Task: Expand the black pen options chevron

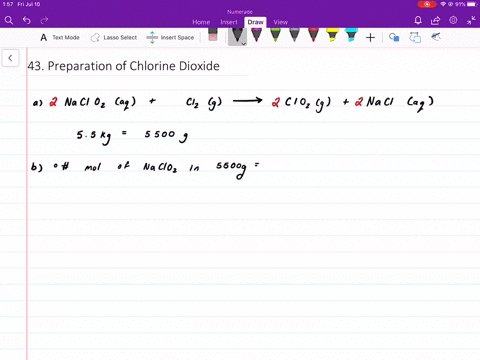Action: tap(244, 44)
